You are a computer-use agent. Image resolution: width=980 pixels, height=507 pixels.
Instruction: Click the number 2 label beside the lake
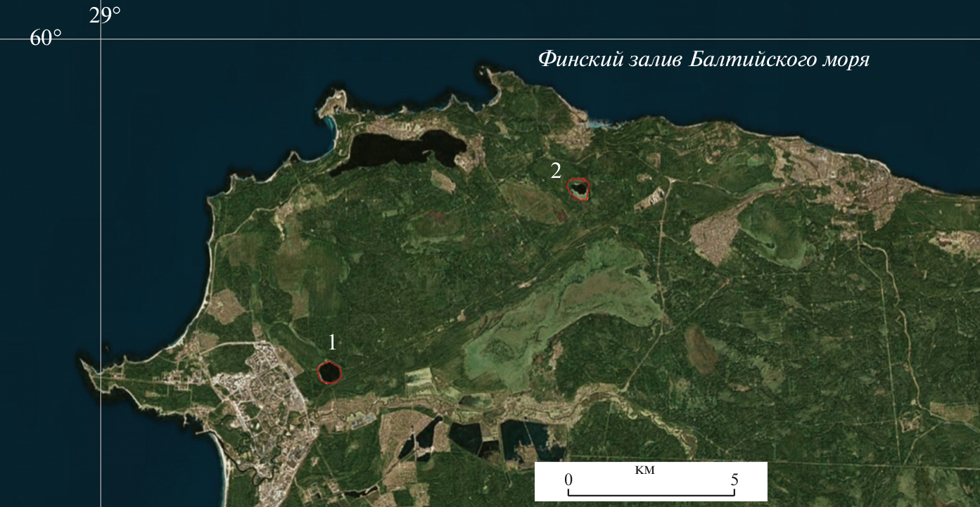pos(556,170)
